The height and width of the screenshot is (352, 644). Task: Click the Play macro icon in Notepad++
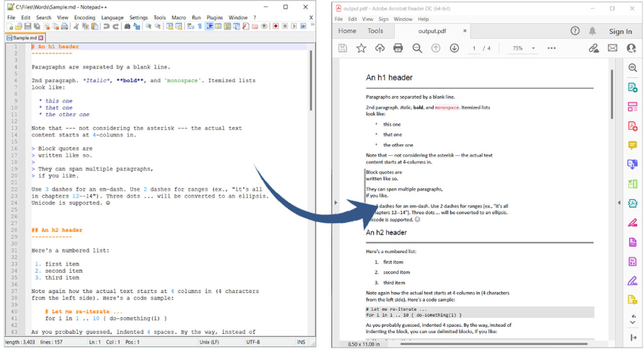click(294, 26)
